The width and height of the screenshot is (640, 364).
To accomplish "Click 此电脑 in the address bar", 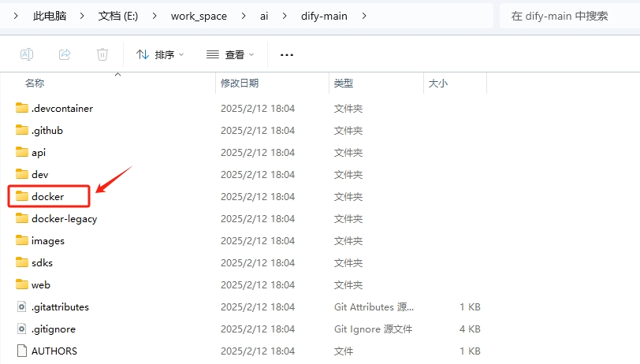I will [50, 16].
